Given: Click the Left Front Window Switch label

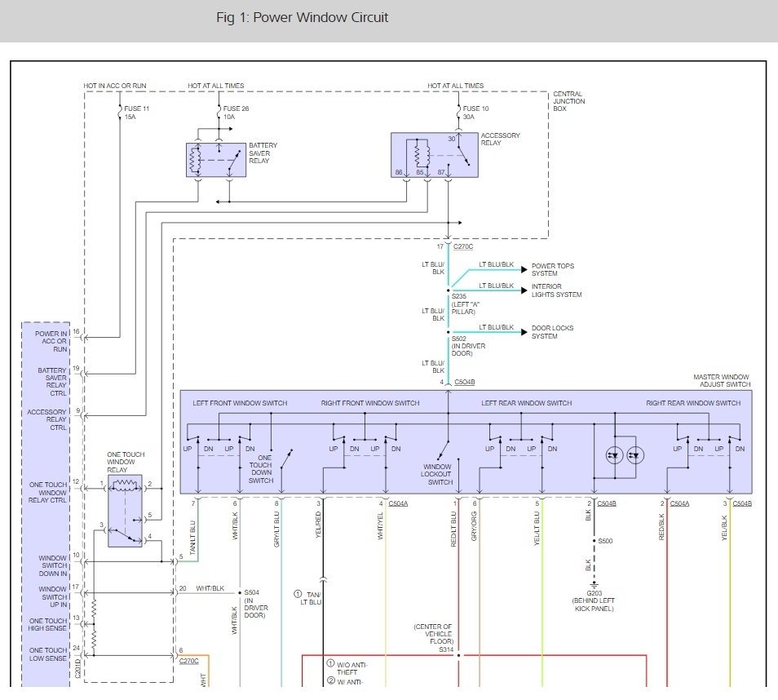Looking at the screenshot, I should pyautogui.click(x=240, y=403).
